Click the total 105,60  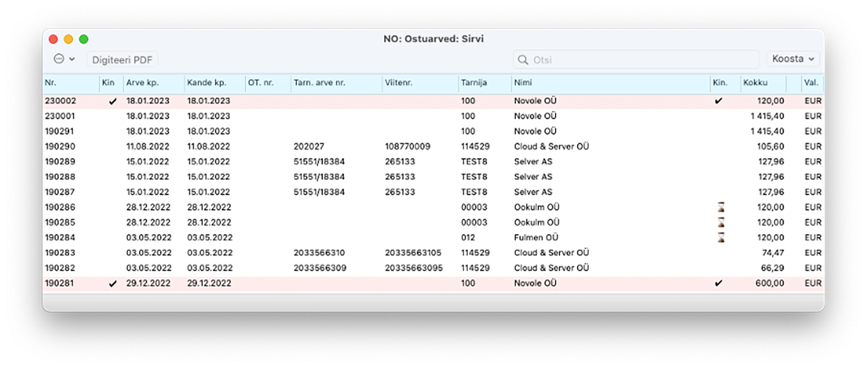point(770,146)
